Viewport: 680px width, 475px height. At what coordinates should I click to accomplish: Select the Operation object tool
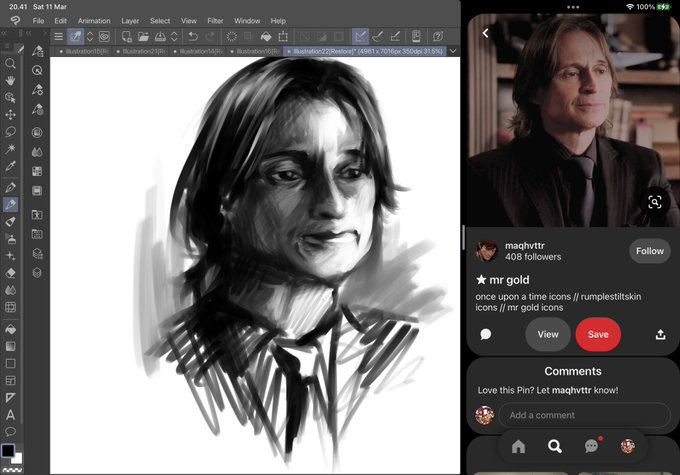pyautogui.click(x=10, y=98)
